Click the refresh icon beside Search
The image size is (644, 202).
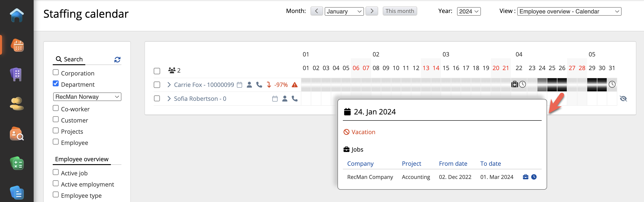point(117,59)
